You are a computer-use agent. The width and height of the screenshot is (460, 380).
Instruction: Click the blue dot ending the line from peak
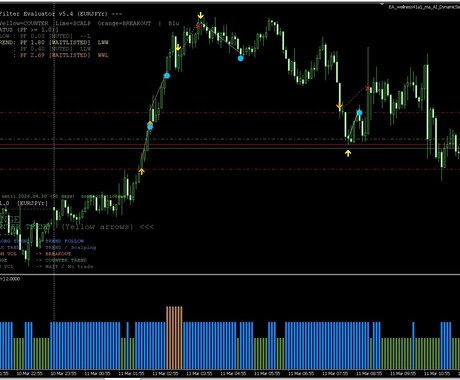tap(241, 58)
